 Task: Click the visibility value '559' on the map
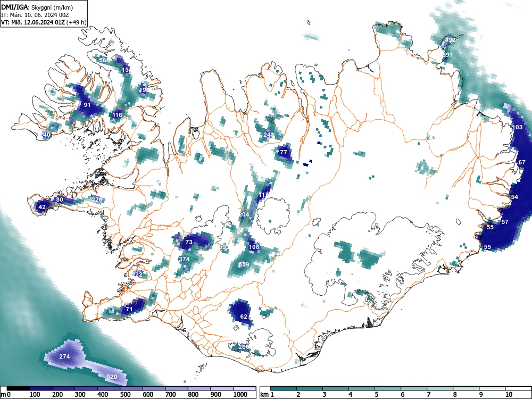pos(244,264)
